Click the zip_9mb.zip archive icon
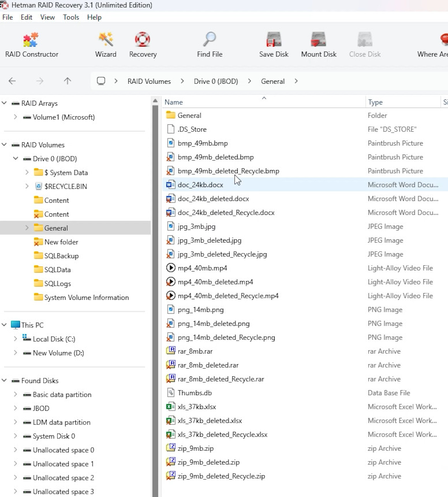Image resolution: width=448 pixels, height=497 pixels. pyautogui.click(x=171, y=448)
